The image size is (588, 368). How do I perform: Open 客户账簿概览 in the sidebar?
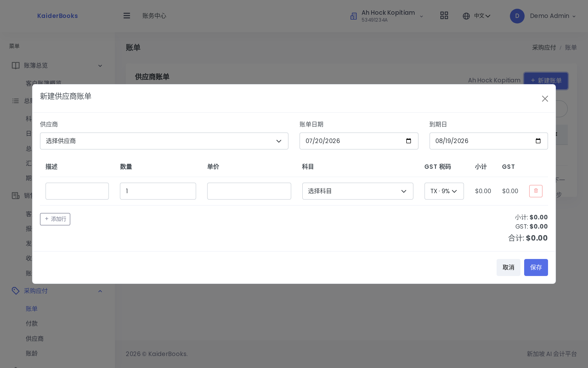coord(43,83)
